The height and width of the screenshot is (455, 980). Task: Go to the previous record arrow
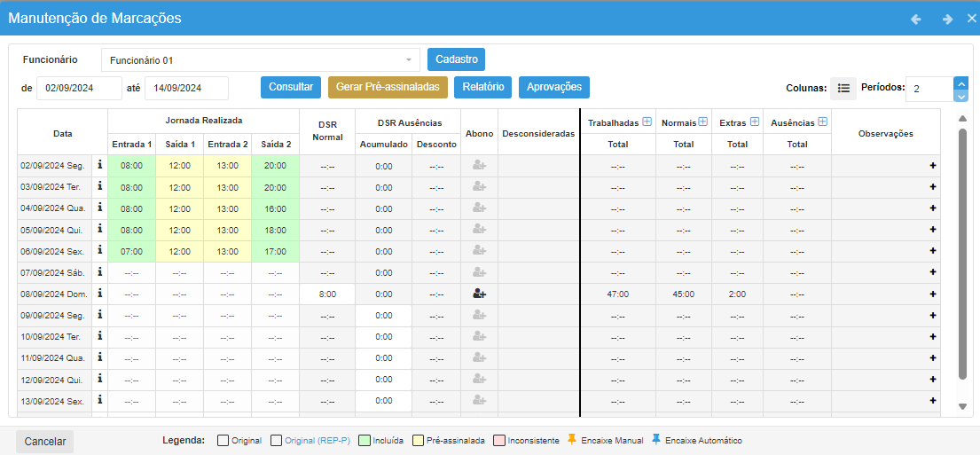pyautogui.click(x=916, y=19)
